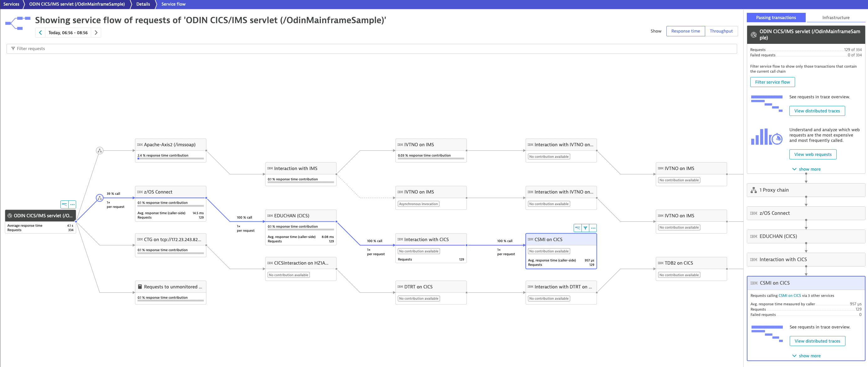Click the filter funnel icon above CSMI on CICS
Image resolution: width=868 pixels, height=367 pixels.
pyautogui.click(x=585, y=228)
